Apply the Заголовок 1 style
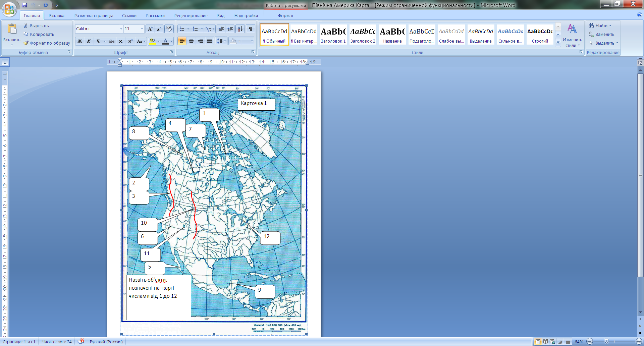Screen dimensions: 644x346 coord(333,35)
